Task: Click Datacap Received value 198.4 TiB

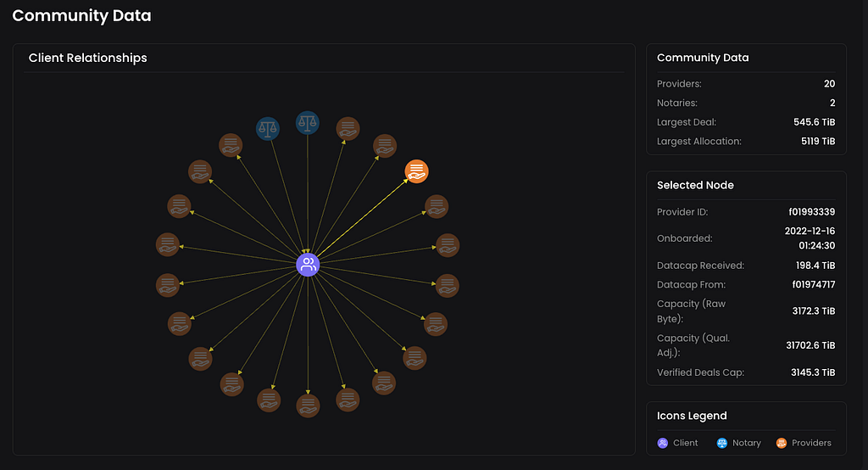Action: tap(815, 266)
